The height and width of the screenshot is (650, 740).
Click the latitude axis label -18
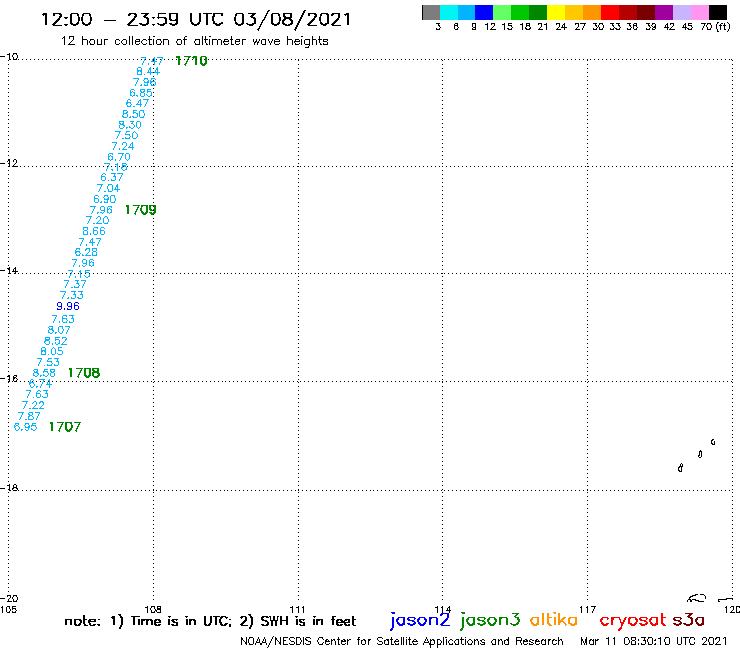click(x=9, y=488)
